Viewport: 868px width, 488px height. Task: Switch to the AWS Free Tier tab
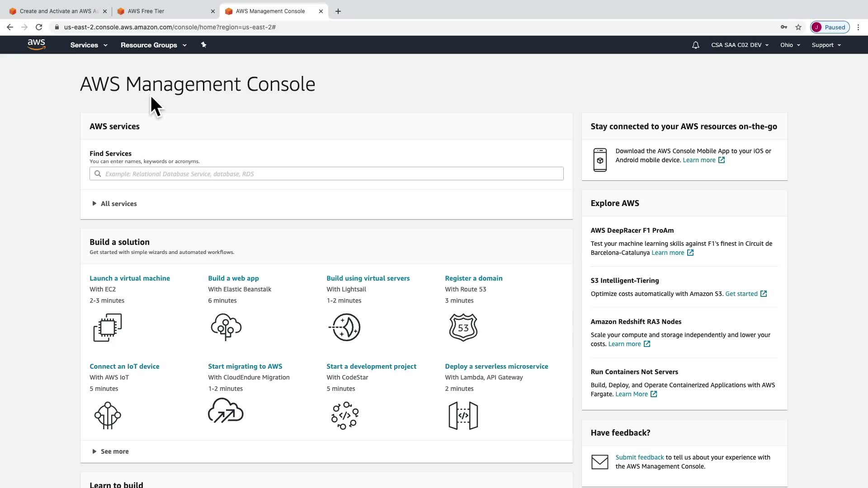point(146,11)
